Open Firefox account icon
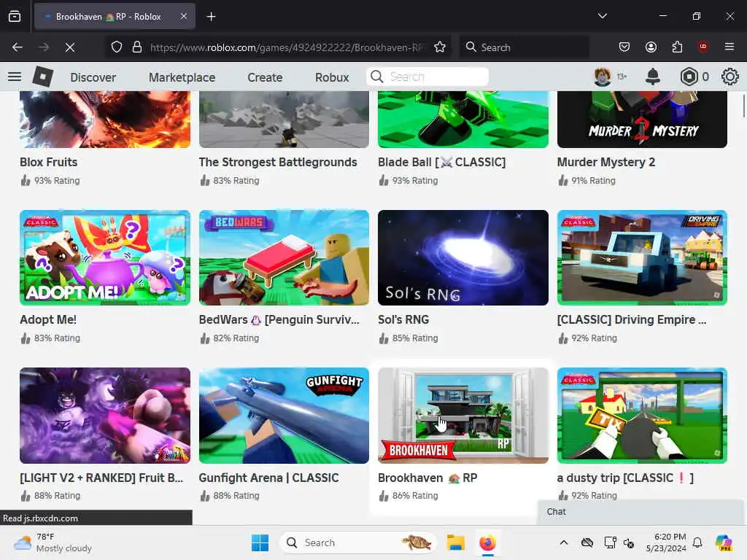 pyautogui.click(x=651, y=47)
